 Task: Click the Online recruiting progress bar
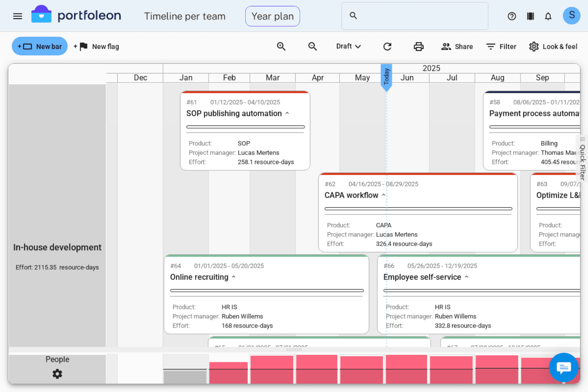point(267,291)
